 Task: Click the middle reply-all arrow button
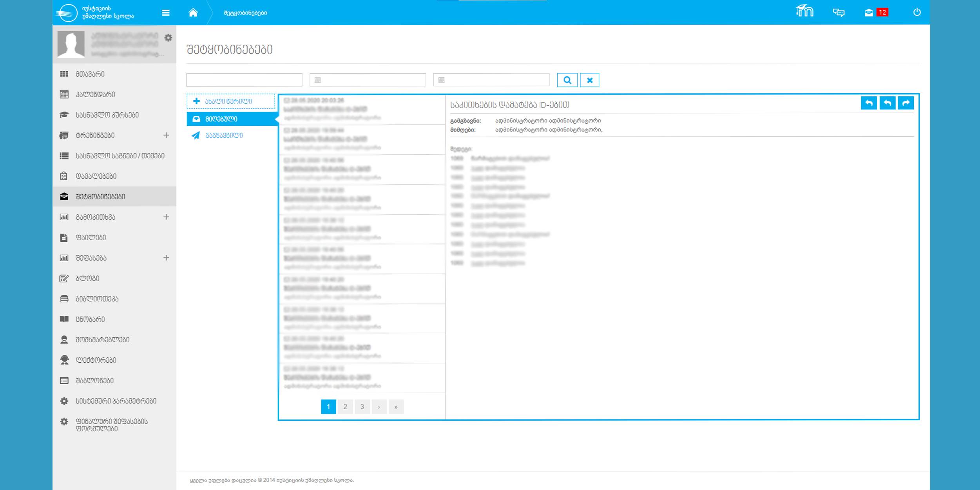coord(887,103)
